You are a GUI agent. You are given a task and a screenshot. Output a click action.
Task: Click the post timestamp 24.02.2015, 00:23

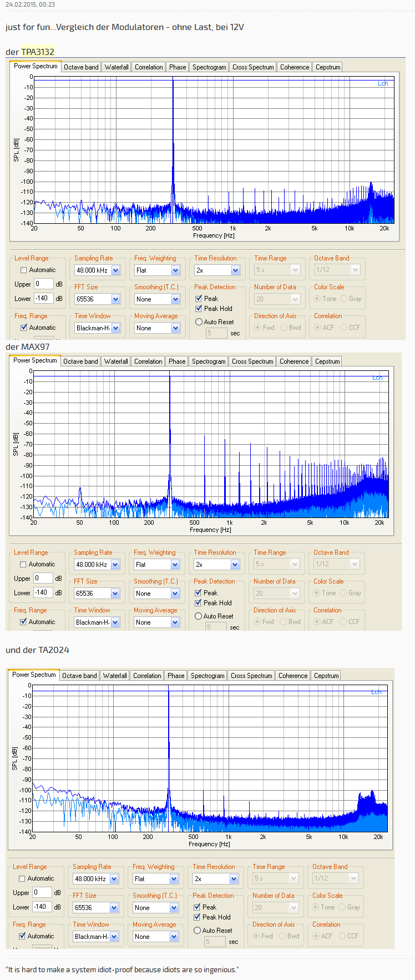[x=30, y=4]
